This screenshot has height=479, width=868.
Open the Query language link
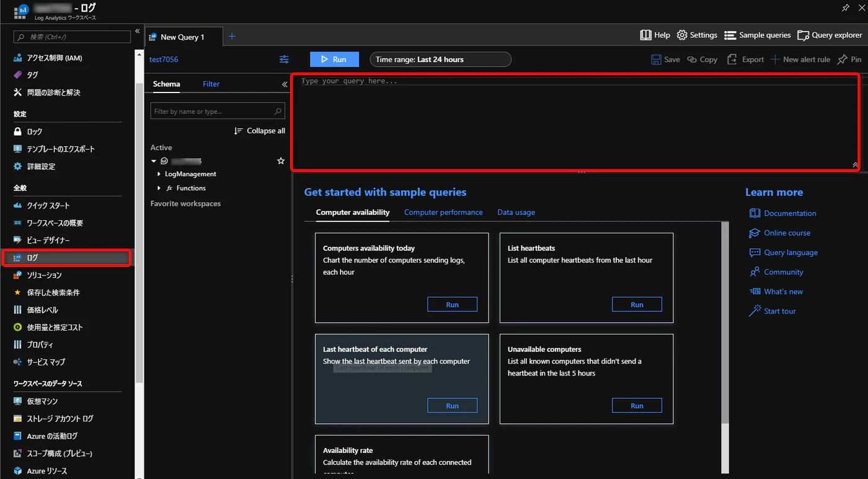pos(790,253)
